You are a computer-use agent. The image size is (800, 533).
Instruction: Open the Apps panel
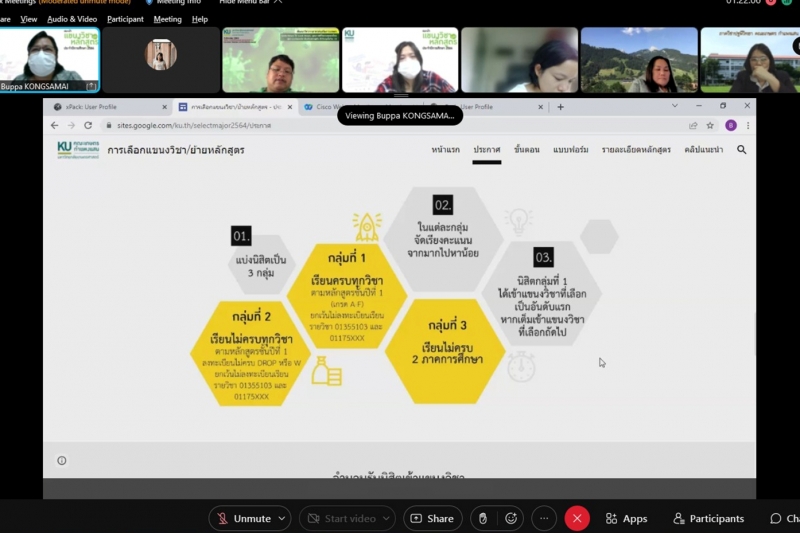tap(626, 518)
